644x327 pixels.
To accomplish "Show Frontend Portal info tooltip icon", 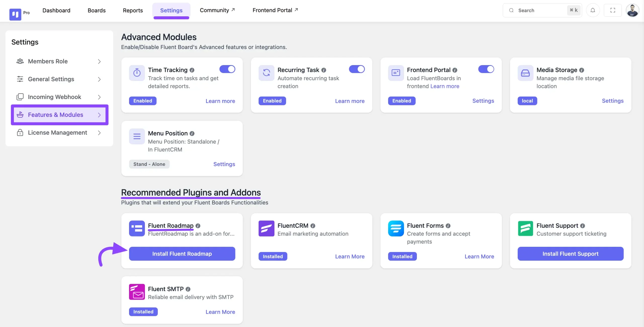I will point(455,70).
